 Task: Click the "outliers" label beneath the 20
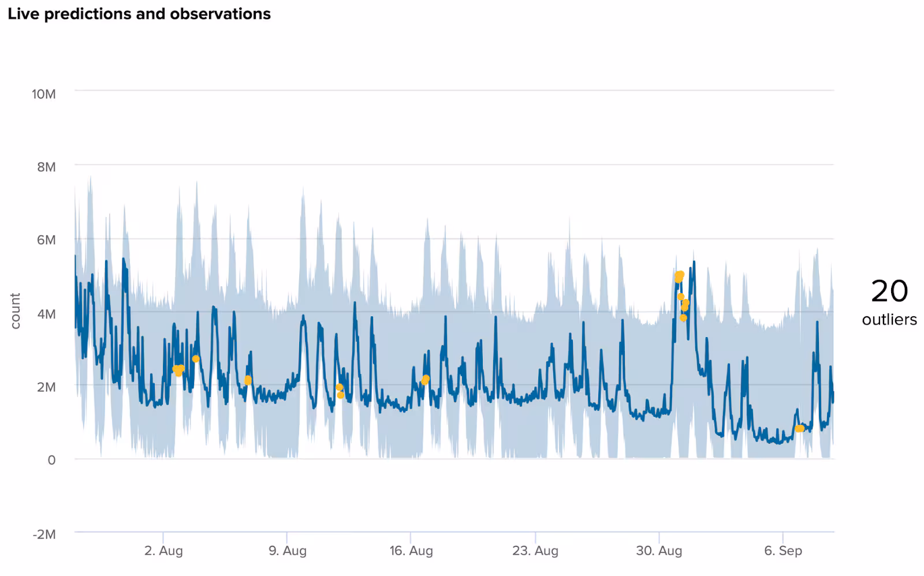889,320
